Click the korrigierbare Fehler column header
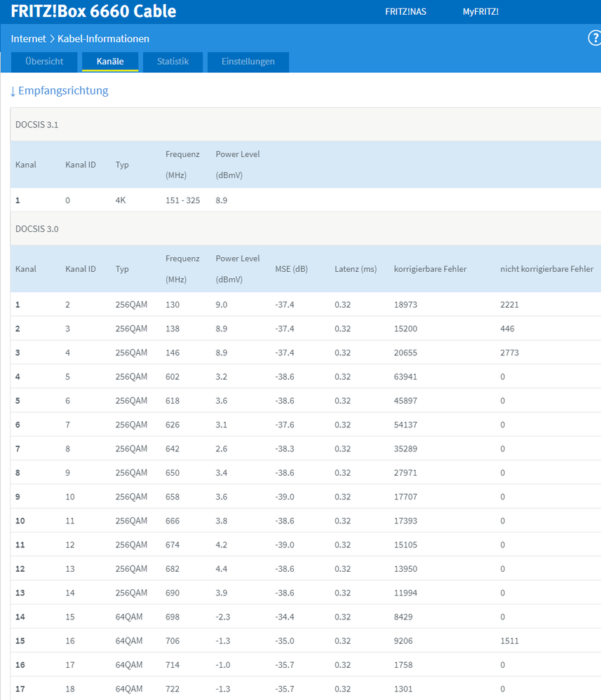The width and height of the screenshot is (601, 700). coord(430,269)
